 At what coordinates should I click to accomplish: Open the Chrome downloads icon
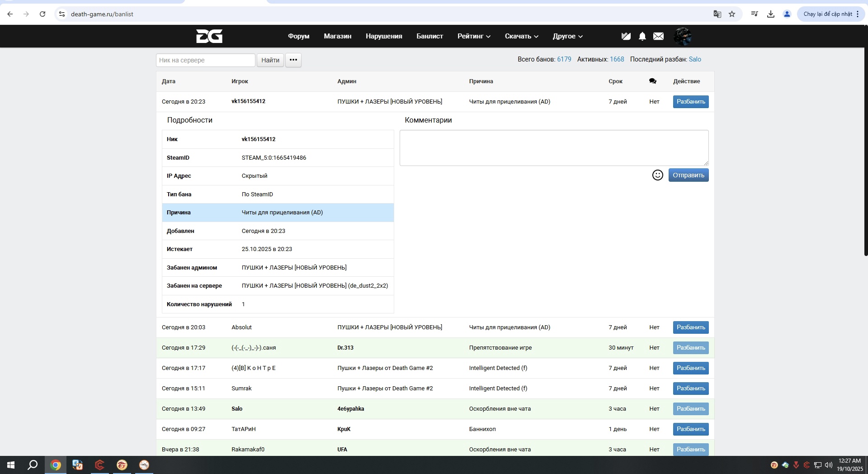tap(770, 14)
